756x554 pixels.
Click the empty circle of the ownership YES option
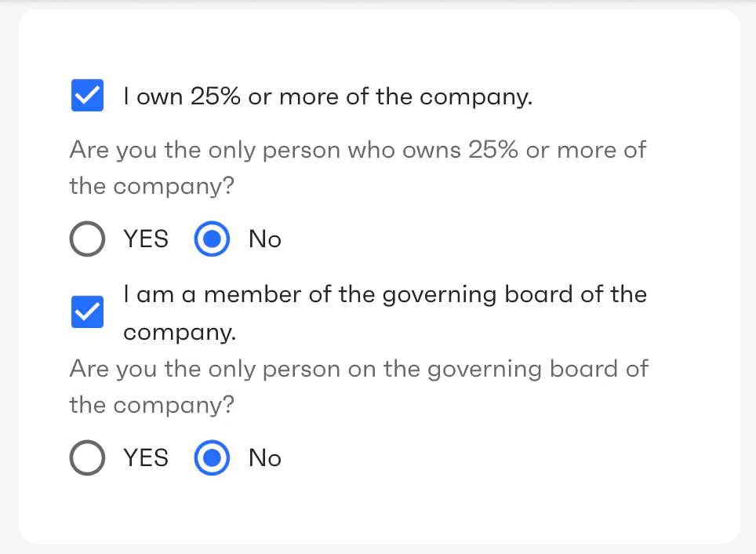pos(87,239)
